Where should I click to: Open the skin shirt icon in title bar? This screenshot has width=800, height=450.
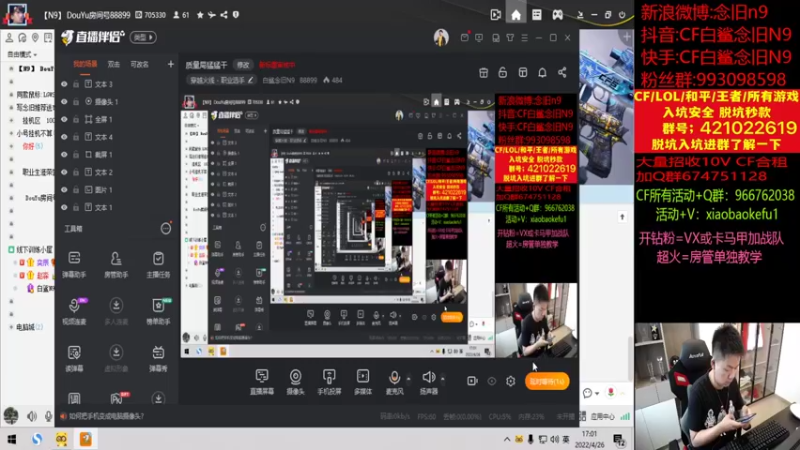click(510, 38)
